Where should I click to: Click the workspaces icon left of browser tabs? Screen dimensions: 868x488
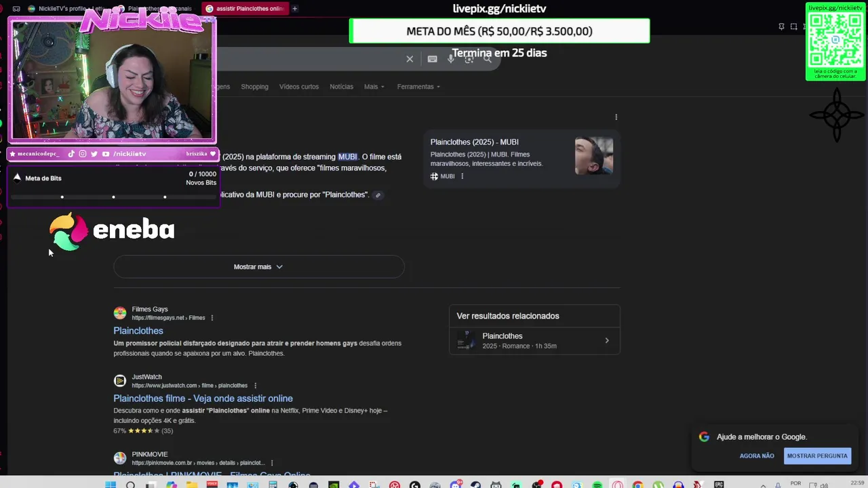click(16, 9)
